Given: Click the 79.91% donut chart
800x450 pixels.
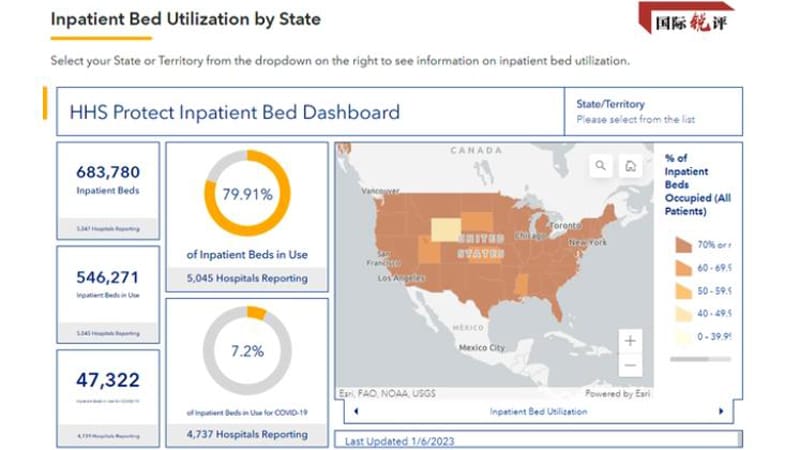Looking at the screenshot, I should [247, 193].
